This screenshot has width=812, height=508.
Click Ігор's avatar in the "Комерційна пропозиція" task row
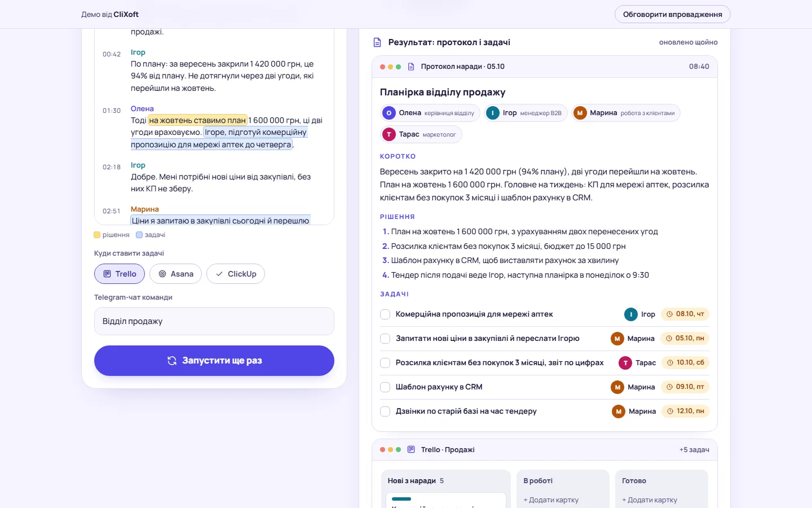click(x=631, y=314)
